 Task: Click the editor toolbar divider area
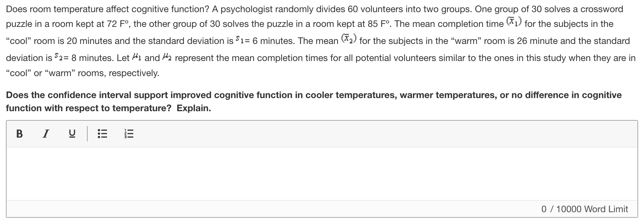click(x=87, y=133)
